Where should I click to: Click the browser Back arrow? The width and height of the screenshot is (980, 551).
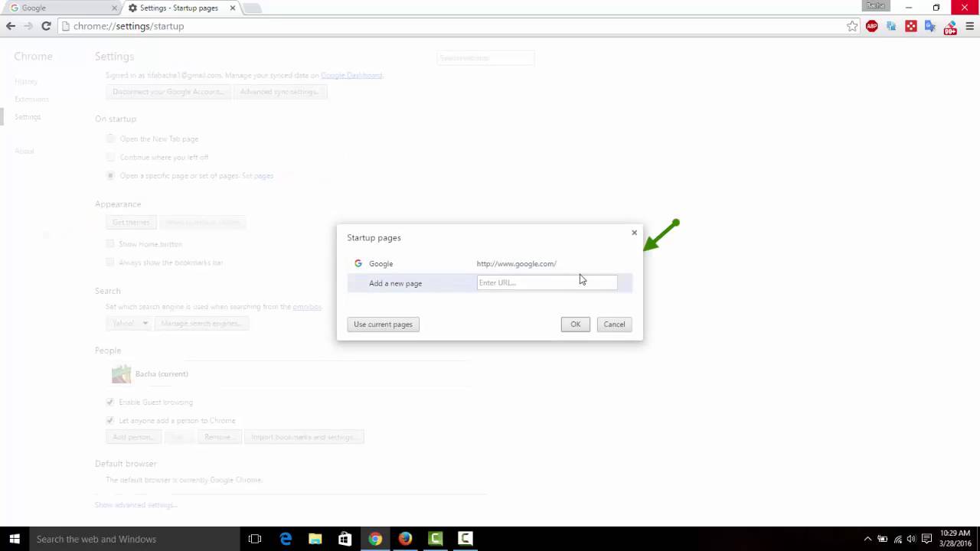(x=11, y=26)
